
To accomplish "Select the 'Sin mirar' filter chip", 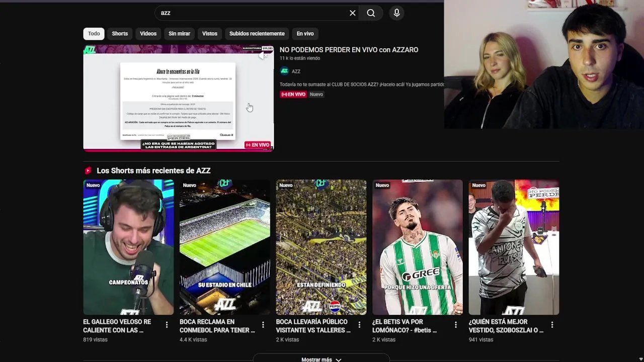I will [179, 34].
